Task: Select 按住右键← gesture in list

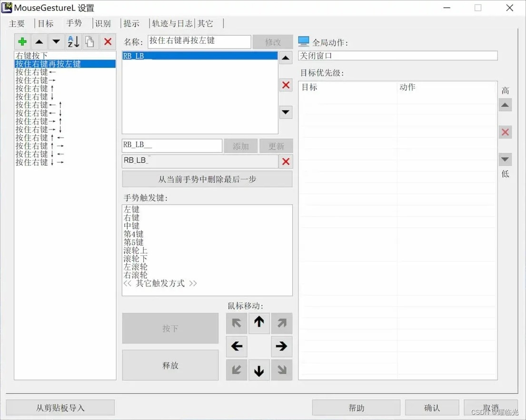Action: click(x=65, y=72)
